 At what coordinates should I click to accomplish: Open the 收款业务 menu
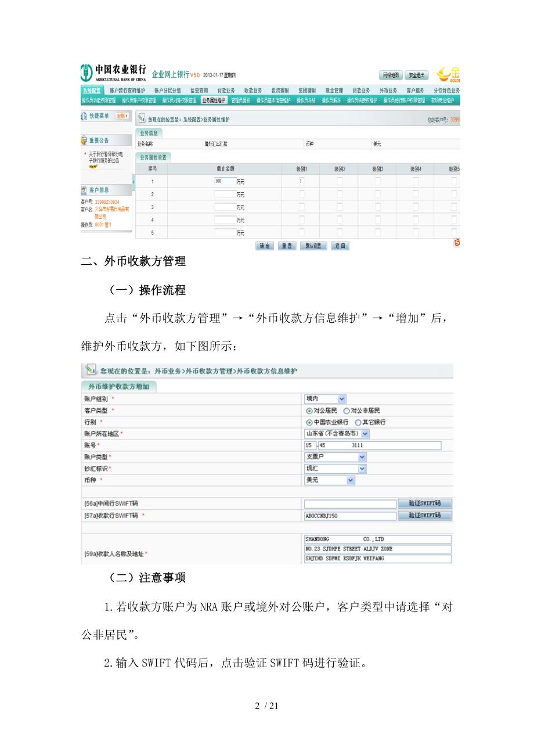pyautogui.click(x=253, y=91)
